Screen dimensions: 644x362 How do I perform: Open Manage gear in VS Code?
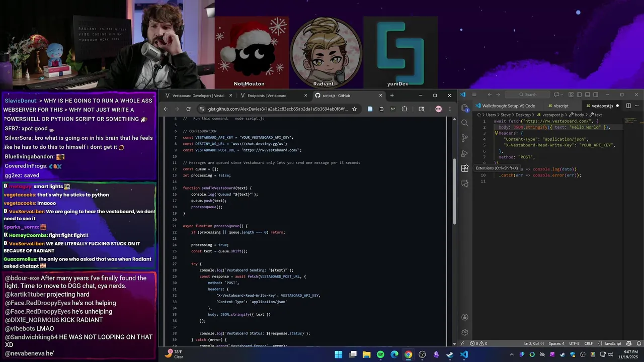click(465, 332)
